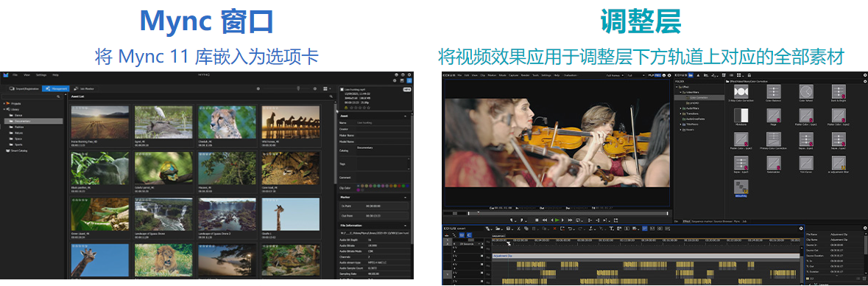Collapse Asset section in Mync properties

point(405,116)
